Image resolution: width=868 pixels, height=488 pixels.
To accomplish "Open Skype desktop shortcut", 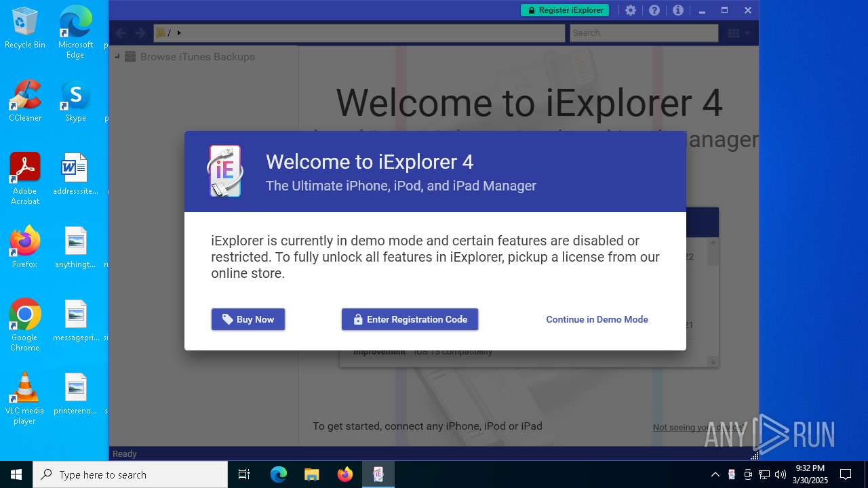I will point(75,101).
